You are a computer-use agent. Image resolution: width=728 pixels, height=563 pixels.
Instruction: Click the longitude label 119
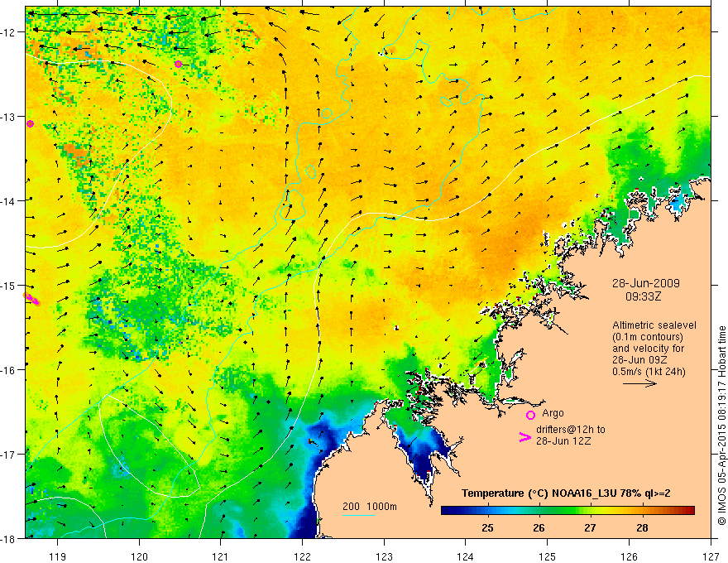coord(57,556)
